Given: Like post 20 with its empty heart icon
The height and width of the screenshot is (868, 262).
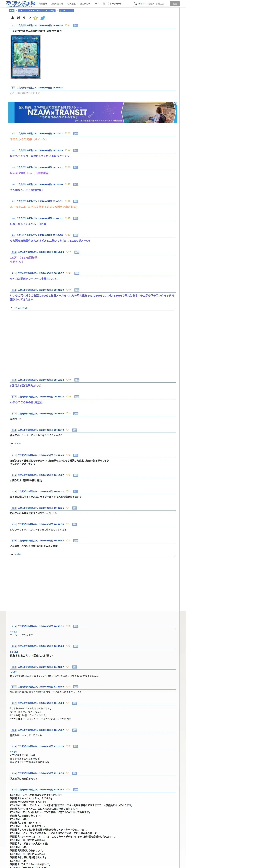Looking at the screenshot, I should [67, 508].
